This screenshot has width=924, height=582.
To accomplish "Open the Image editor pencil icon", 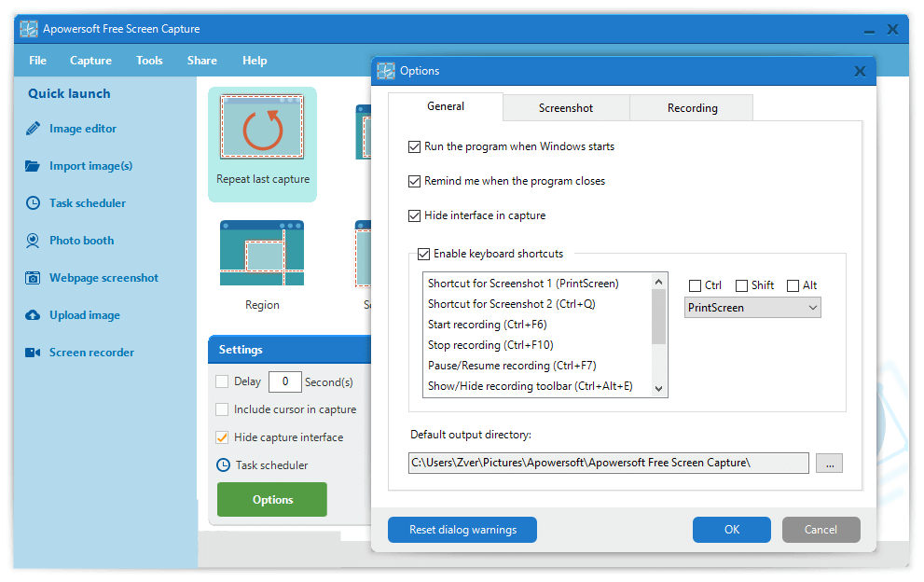I will 34,129.
